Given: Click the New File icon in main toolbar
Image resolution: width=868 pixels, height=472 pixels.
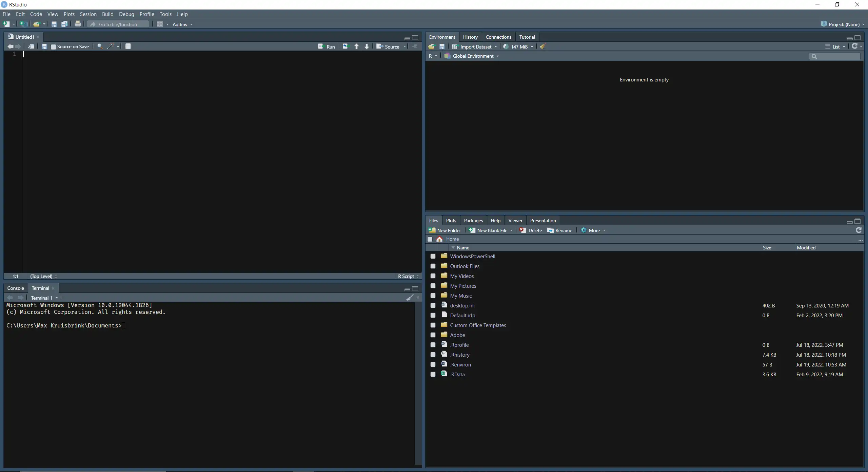Looking at the screenshot, I should click(x=6, y=24).
